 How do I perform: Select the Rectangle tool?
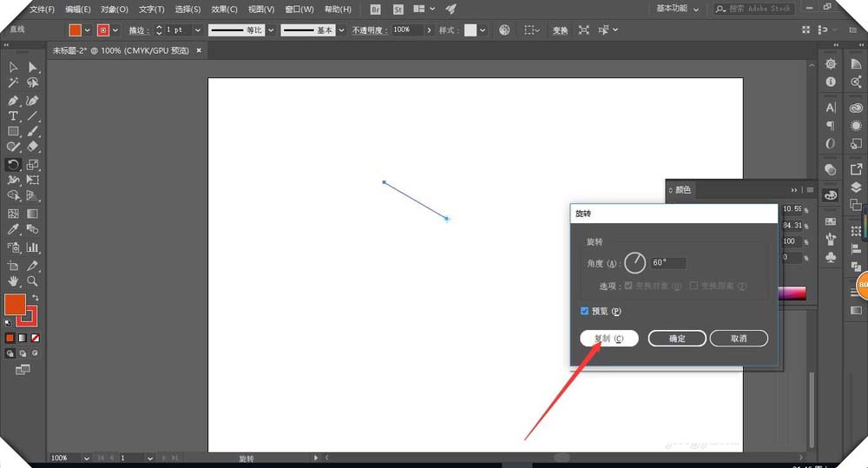(13, 132)
